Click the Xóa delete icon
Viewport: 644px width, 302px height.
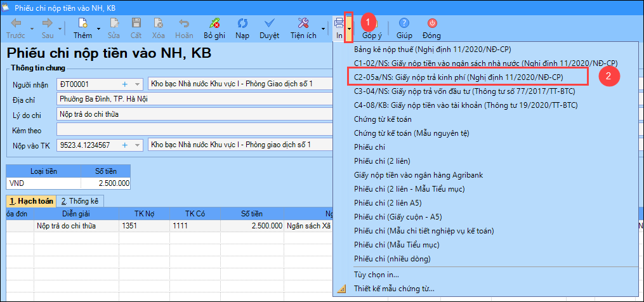[158, 23]
